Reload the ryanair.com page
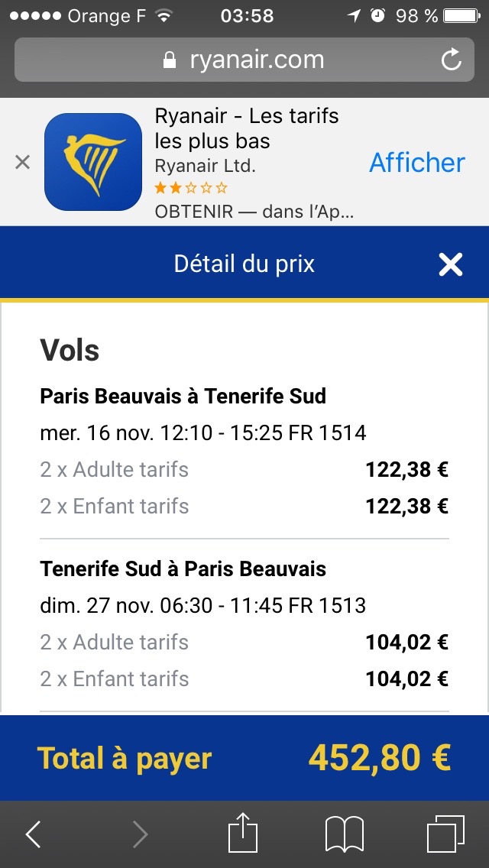 [x=452, y=60]
